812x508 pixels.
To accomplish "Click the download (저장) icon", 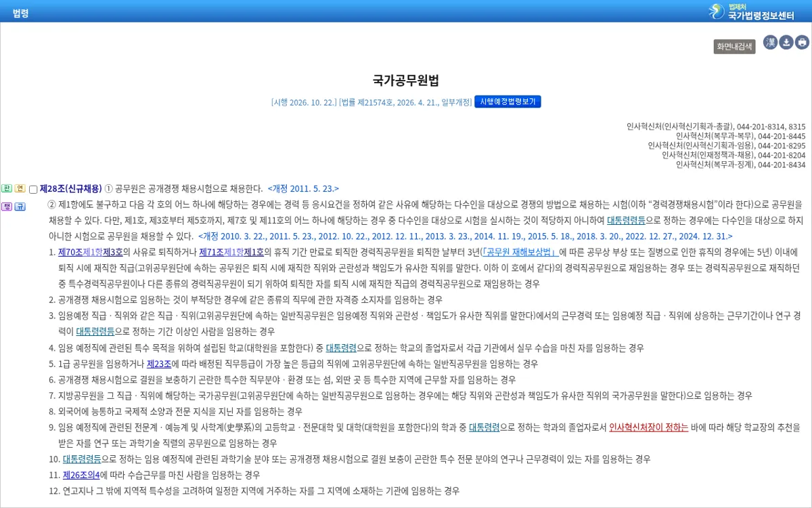I will [786, 43].
